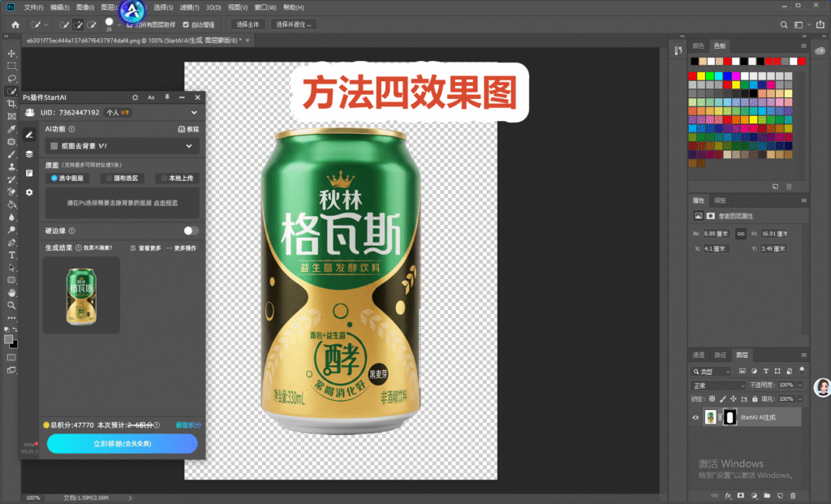
Task: Choose Subtract from selection brush mode
Action: (91, 24)
